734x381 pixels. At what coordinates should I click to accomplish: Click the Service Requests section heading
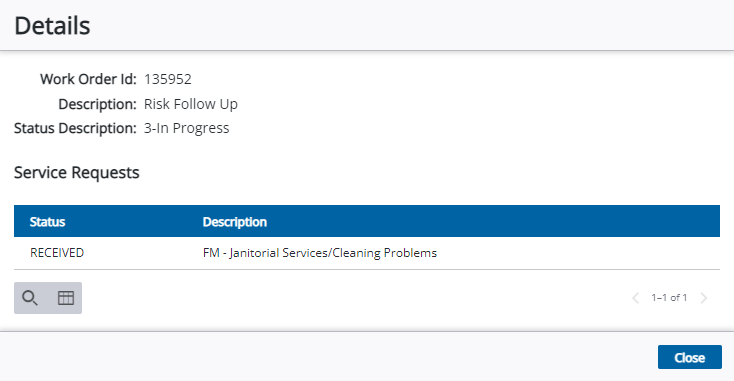pos(77,173)
